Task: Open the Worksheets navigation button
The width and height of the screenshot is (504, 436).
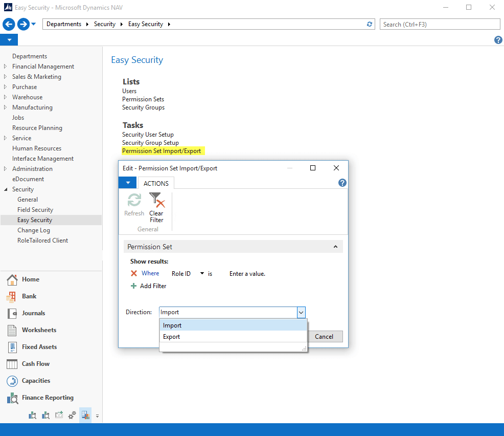Action: pyautogui.click(x=32, y=330)
